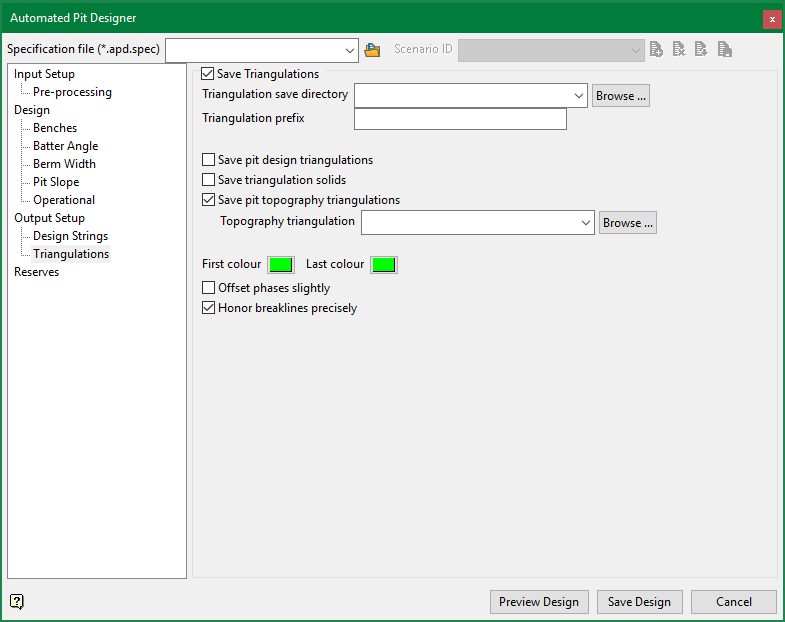785x622 pixels.
Task: Click the last scenario document icon
Action: [725, 50]
